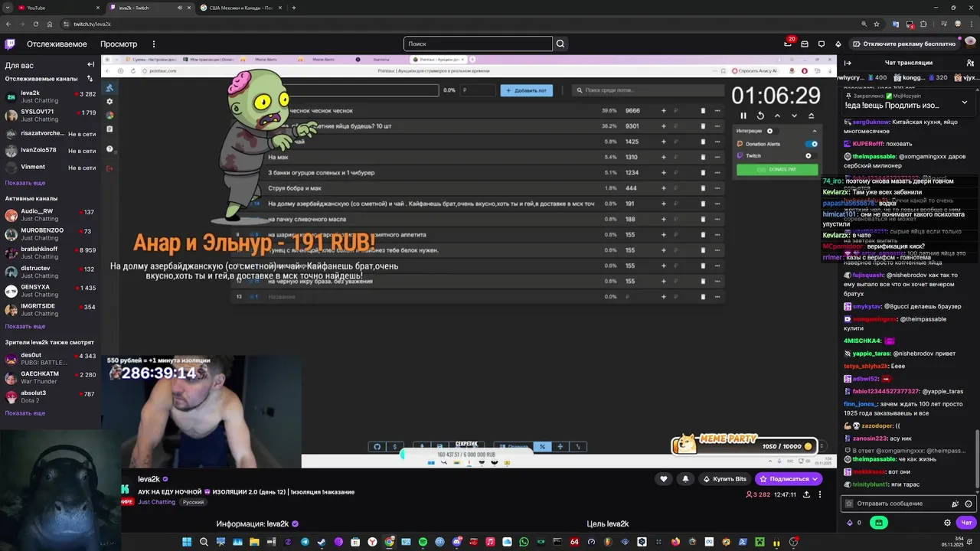
Task: Reload the page in browser toolbar
Action: [37, 24]
